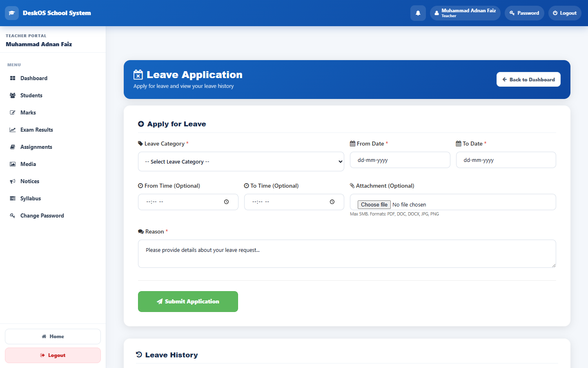Viewport: 588px width, 368px height.
Task: Click the 'No file chosen' text
Action: [x=409, y=204]
